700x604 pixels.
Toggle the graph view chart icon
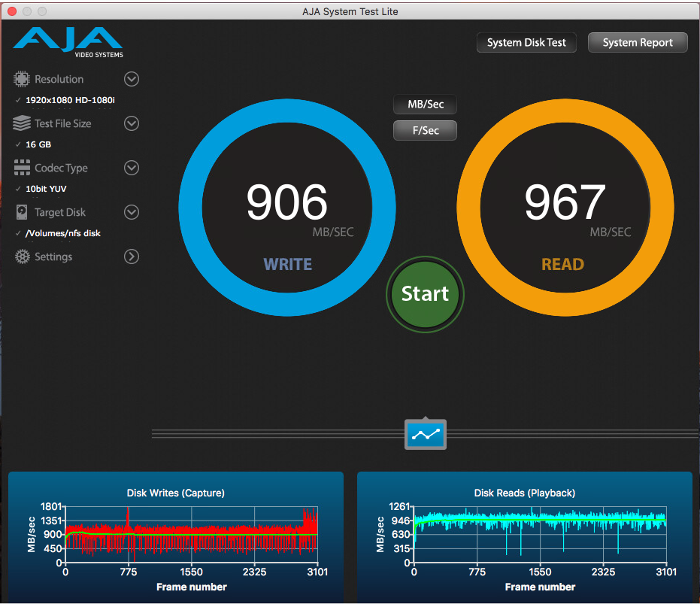(x=426, y=434)
